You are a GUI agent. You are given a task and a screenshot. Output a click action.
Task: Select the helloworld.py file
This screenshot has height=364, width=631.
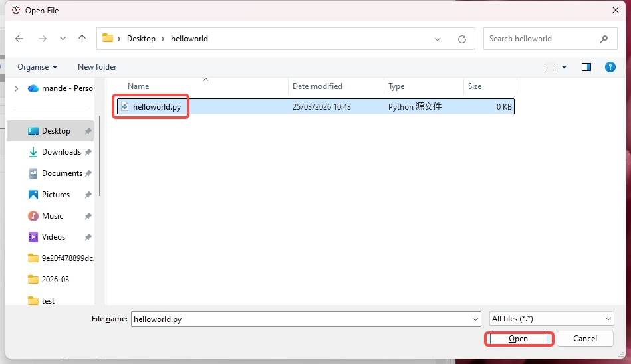[x=156, y=107]
